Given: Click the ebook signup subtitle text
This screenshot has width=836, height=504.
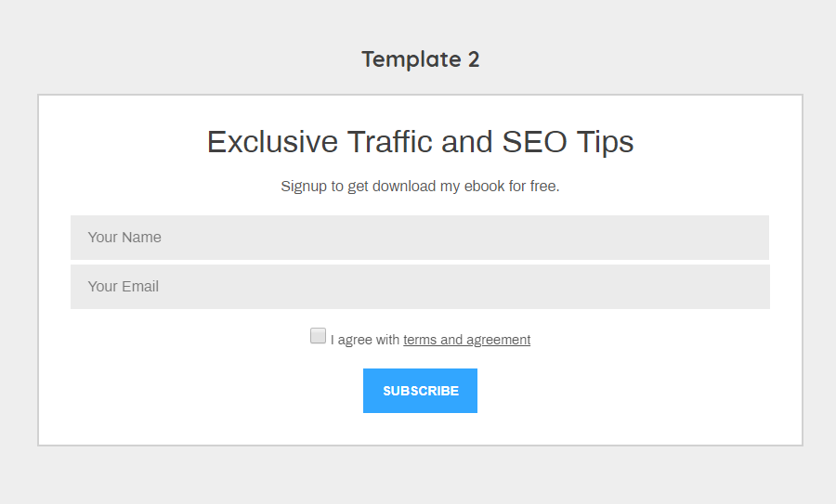Looking at the screenshot, I should coord(420,187).
